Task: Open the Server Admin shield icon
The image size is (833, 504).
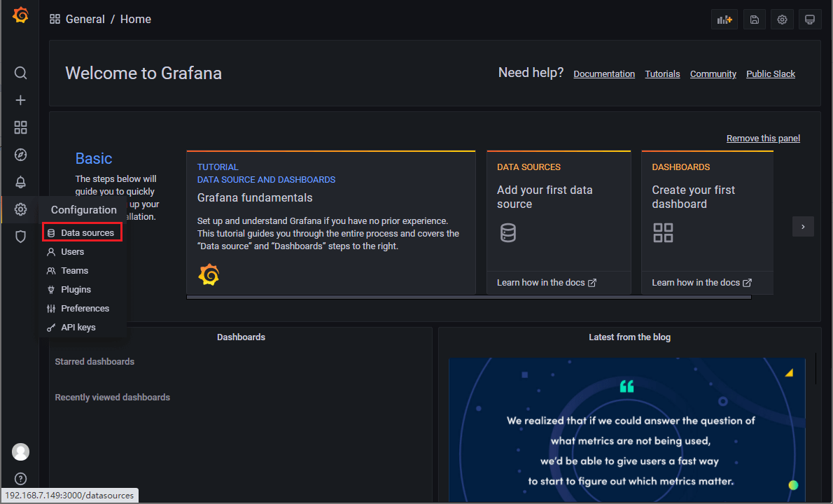Action: coord(20,237)
